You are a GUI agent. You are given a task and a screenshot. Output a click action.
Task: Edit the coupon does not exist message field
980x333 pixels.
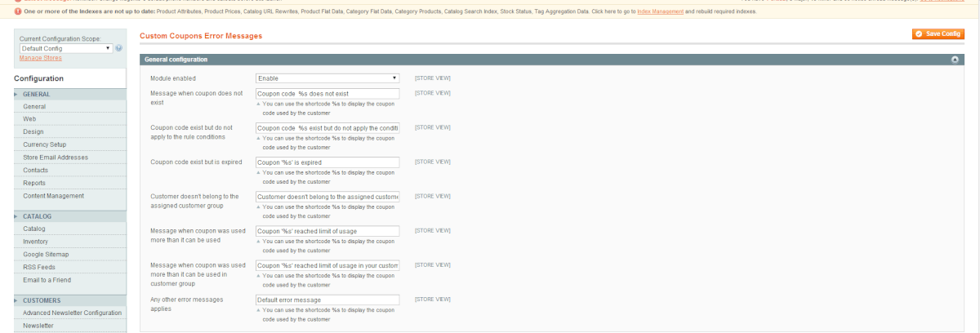click(x=327, y=94)
